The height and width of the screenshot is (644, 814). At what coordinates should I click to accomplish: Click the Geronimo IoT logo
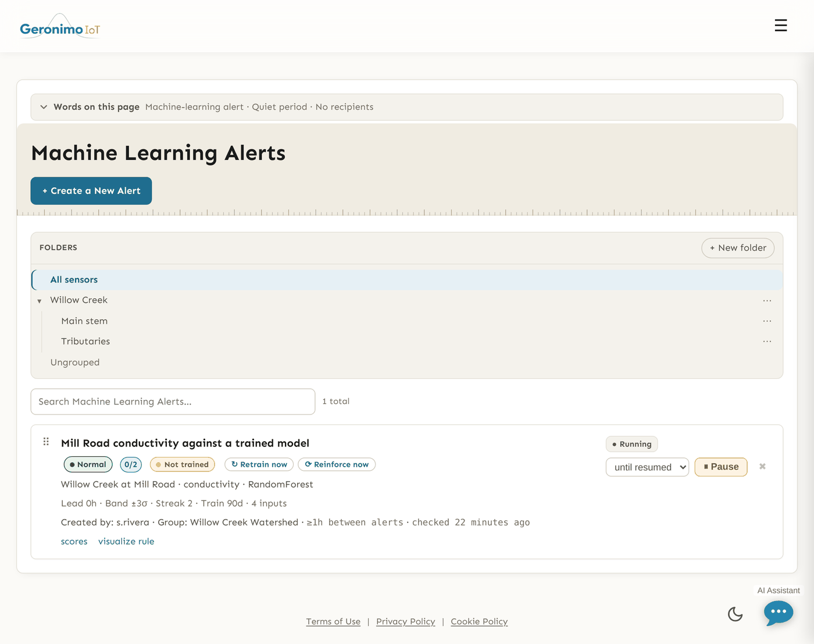[60, 26]
